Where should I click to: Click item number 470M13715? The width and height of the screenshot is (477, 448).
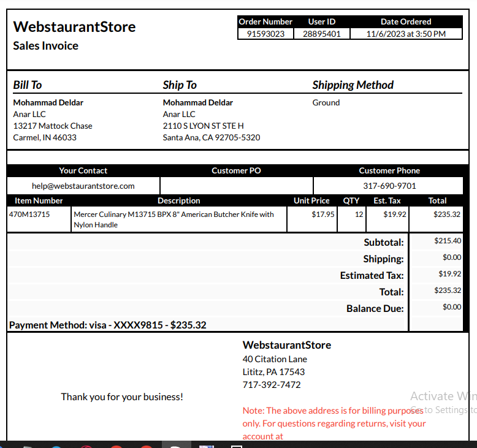click(x=29, y=215)
